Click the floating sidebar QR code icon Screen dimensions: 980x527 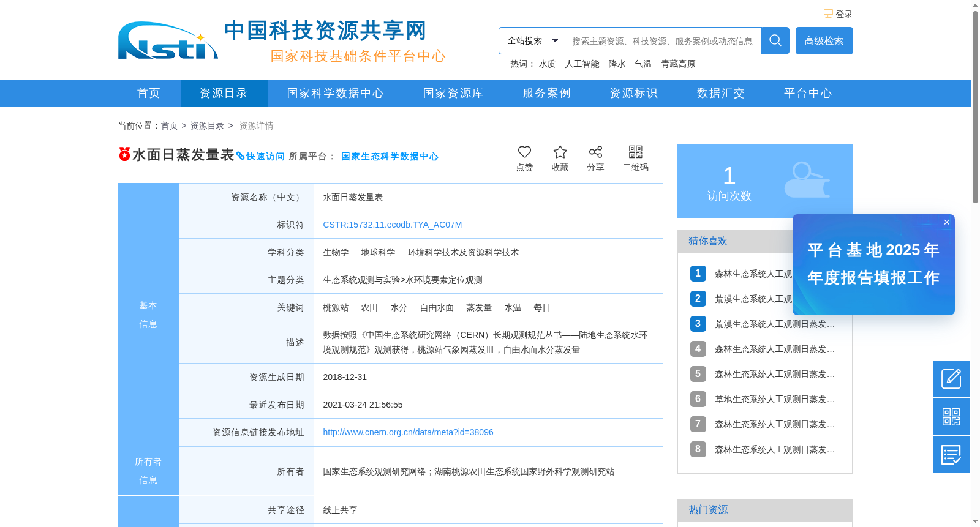click(x=951, y=417)
